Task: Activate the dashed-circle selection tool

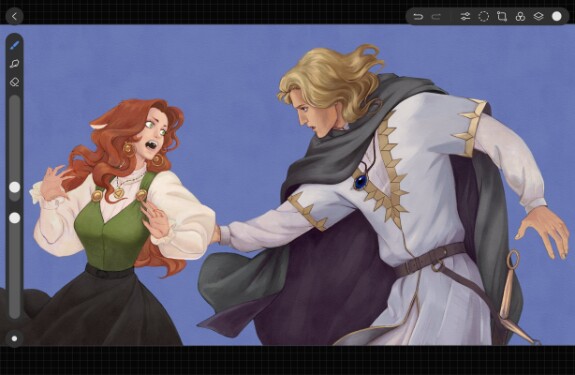Action: point(484,16)
